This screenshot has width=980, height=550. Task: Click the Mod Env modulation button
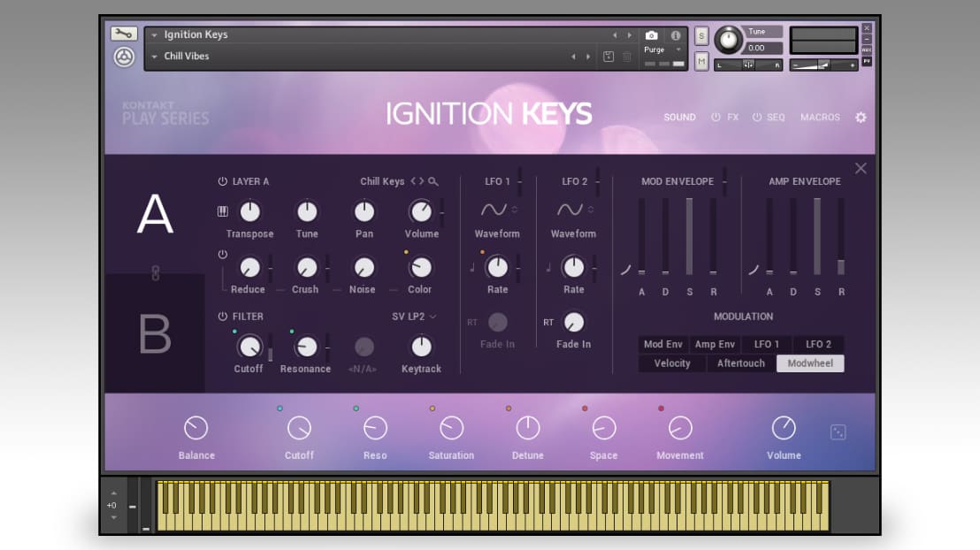click(662, 344)
